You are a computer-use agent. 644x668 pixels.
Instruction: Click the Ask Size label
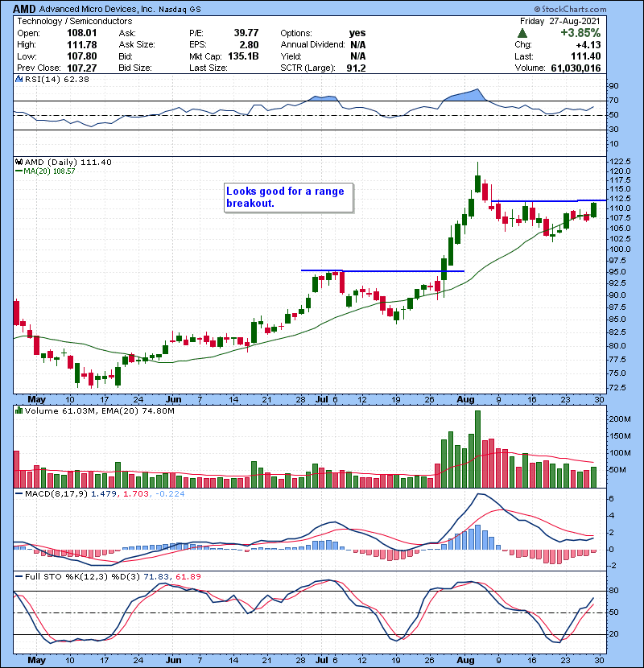tap(137, 45)
